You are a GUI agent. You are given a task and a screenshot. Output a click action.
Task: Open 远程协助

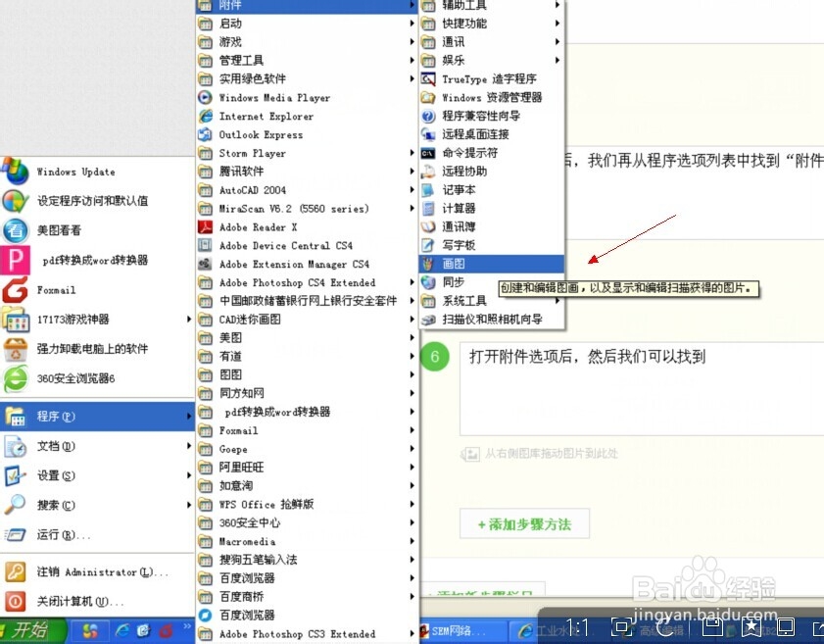pyautogui.click(x=492, y=172)
